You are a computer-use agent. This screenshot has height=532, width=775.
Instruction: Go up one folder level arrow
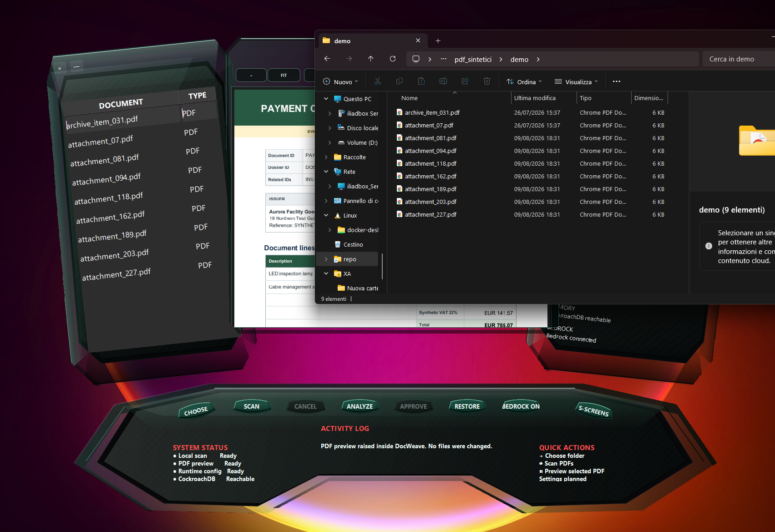point(371,59)
